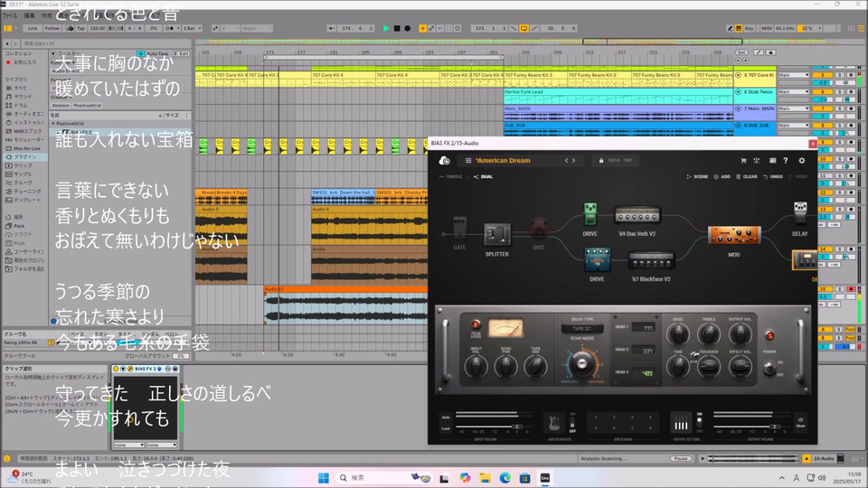The image size is (868, 488).
Task: Select the '67 Blackface V2 amp
Action: point(651,260)
